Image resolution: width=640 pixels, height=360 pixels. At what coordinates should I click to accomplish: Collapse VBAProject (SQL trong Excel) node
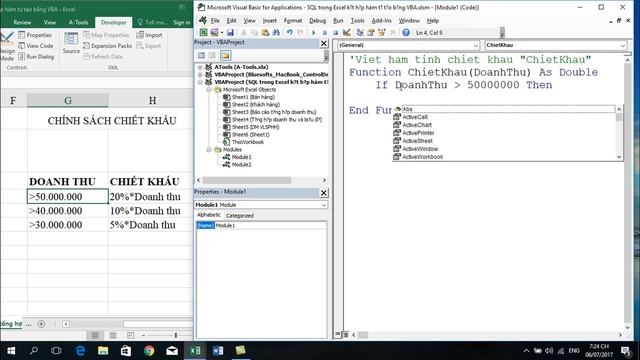pyautogui.click(x=200, y=82)
